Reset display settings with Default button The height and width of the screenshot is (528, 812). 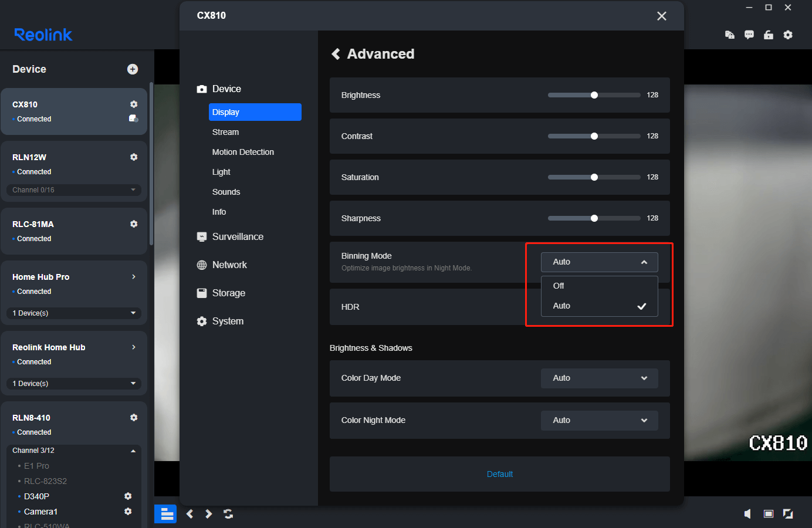[500, 474]
